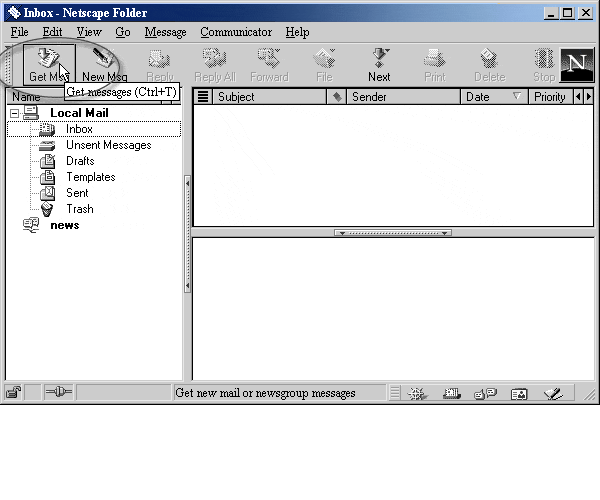Select the Drafts folder
600x500 pixels.
click(x=80, y=161)
